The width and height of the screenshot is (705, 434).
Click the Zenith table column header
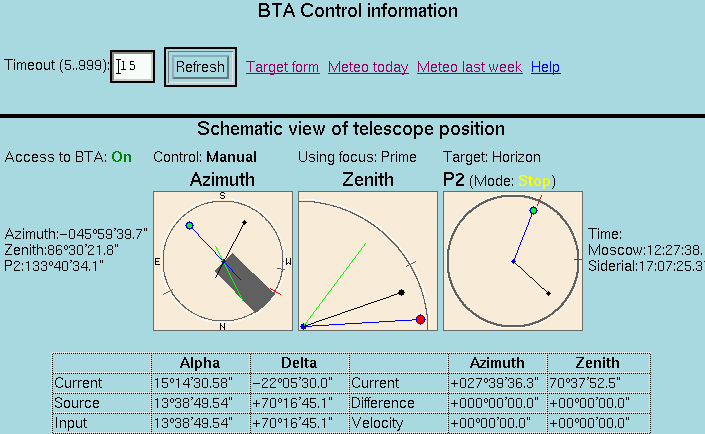click(598, 363)
